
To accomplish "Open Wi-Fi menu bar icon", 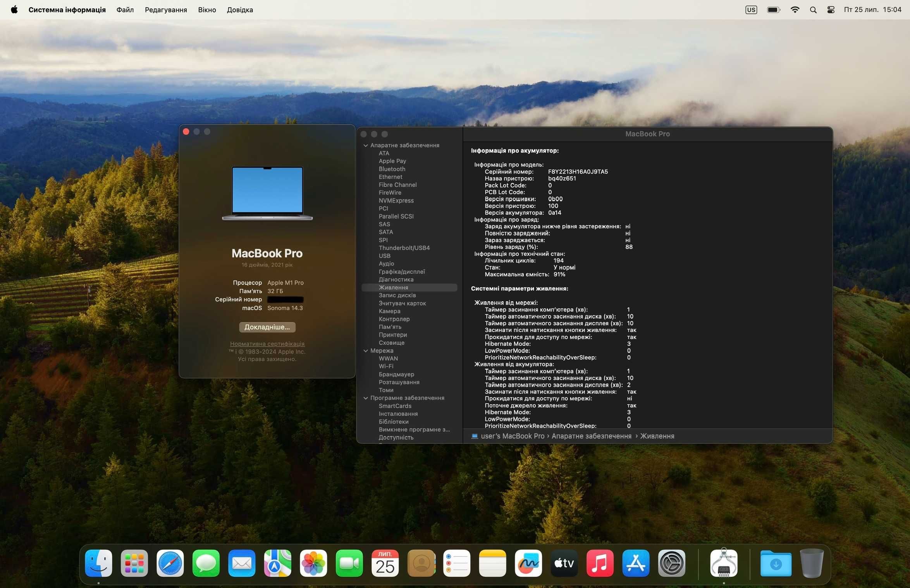I will (795, 10).
